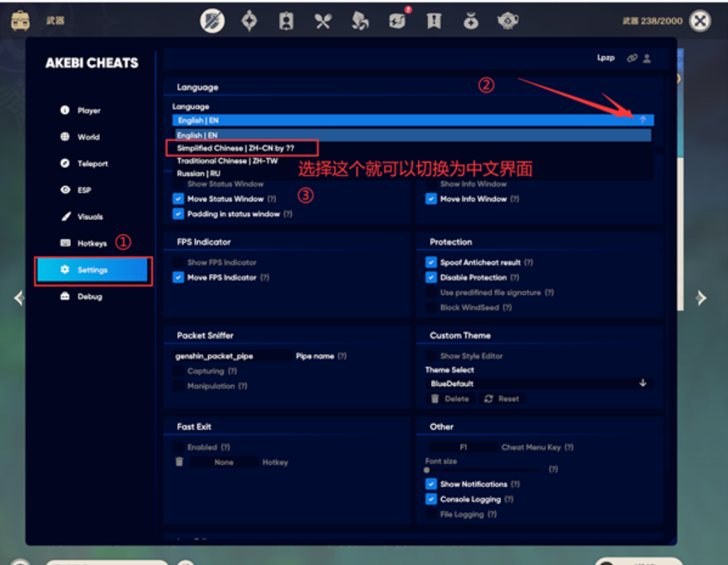The height and width of the screenshot is (565, 728).
Task: Click the help marker beside Font size slider
Action: [x=553, y=469]
